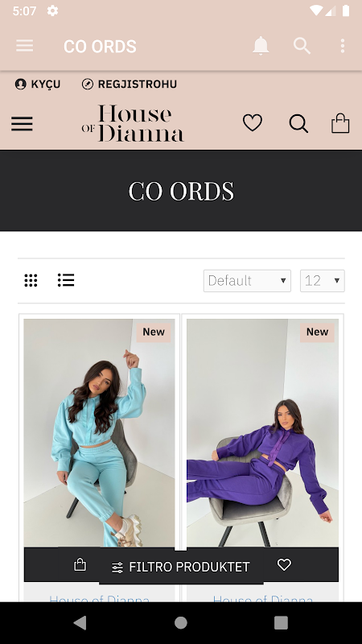This screenshot has height=644, width=362.
Task: Click the site header search magnifier
Action: pos(298,123)
